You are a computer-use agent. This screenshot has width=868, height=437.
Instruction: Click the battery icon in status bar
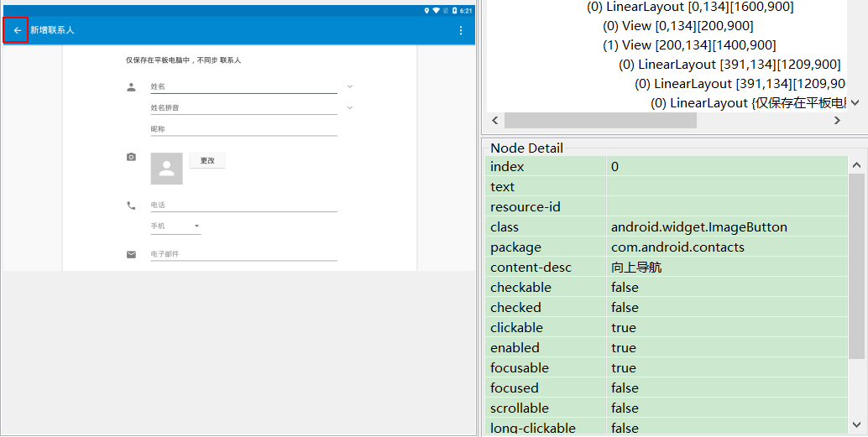pyautogui.click(x=454, y=11)
